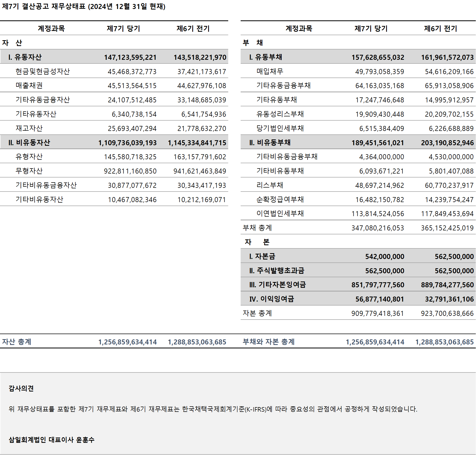The height and width of the screenshot is (455, 476).
Task: Select the value 6,226,688,889
Action: tap(451, 129)
